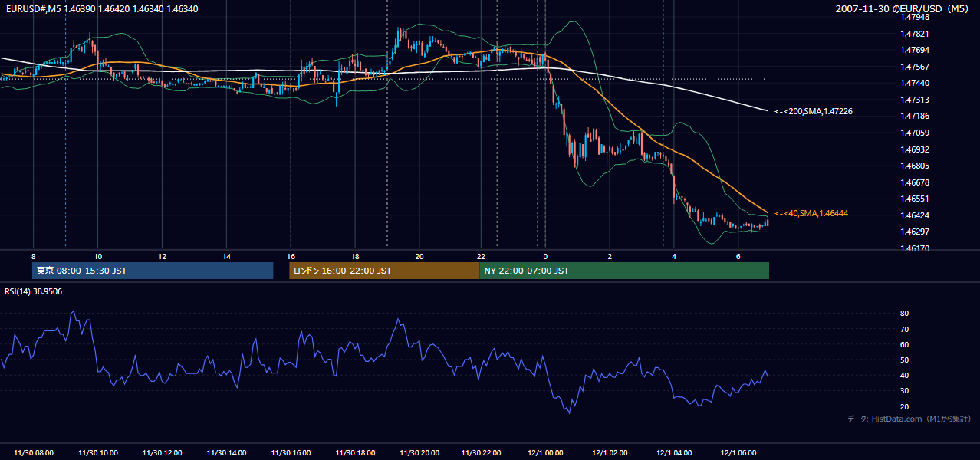The height and width of the screenshot is (460, 980).
Task: Click price axis label 1.46297
Action: pyautogui.click(x=915, y=232)
